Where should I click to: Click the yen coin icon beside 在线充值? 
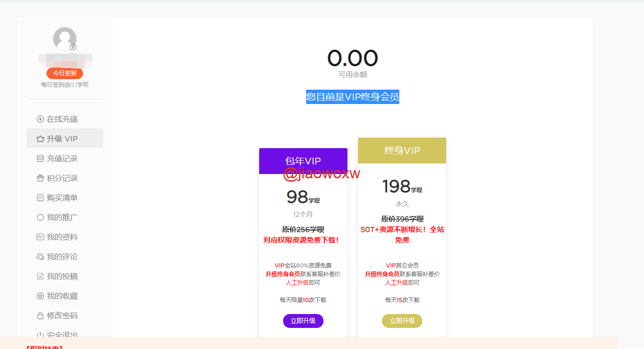pyautogui.click(x=40, y=119)
